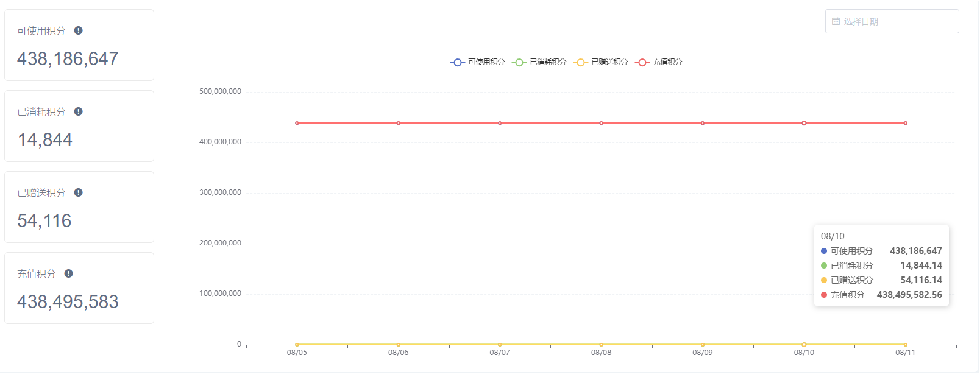Click the red legend marker for 充值积分

(x=642, y=62)
